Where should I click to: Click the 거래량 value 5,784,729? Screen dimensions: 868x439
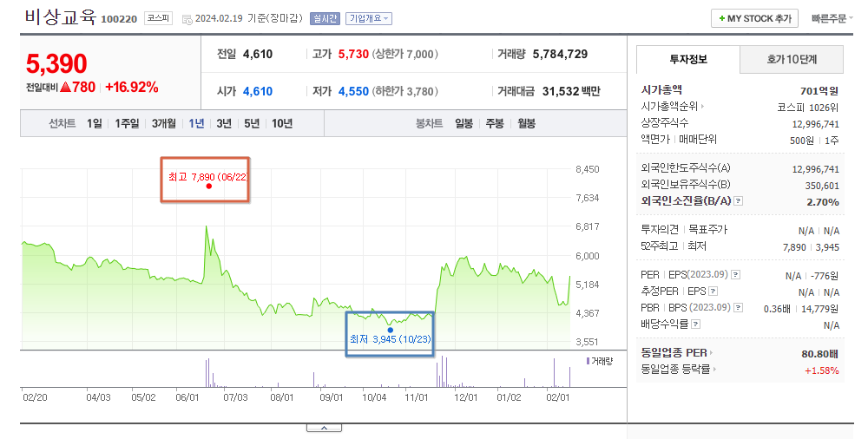point(560,55)
